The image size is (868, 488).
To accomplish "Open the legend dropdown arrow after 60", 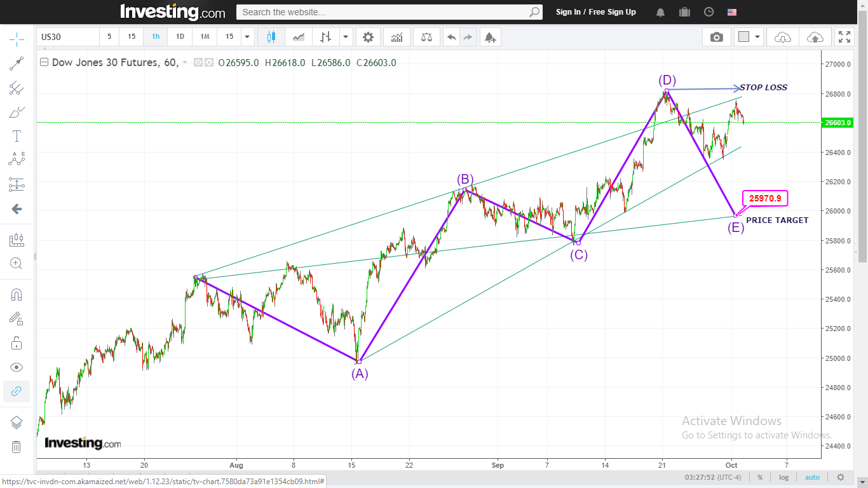I will pyautogui.click(x=185, y=62).
